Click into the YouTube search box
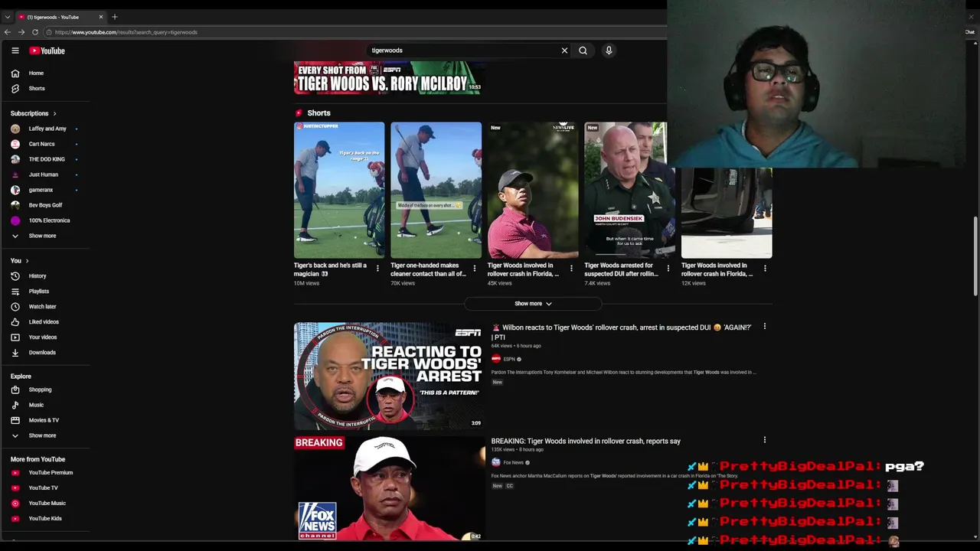This screenshot has height=551, width=980. coord(463,51)
